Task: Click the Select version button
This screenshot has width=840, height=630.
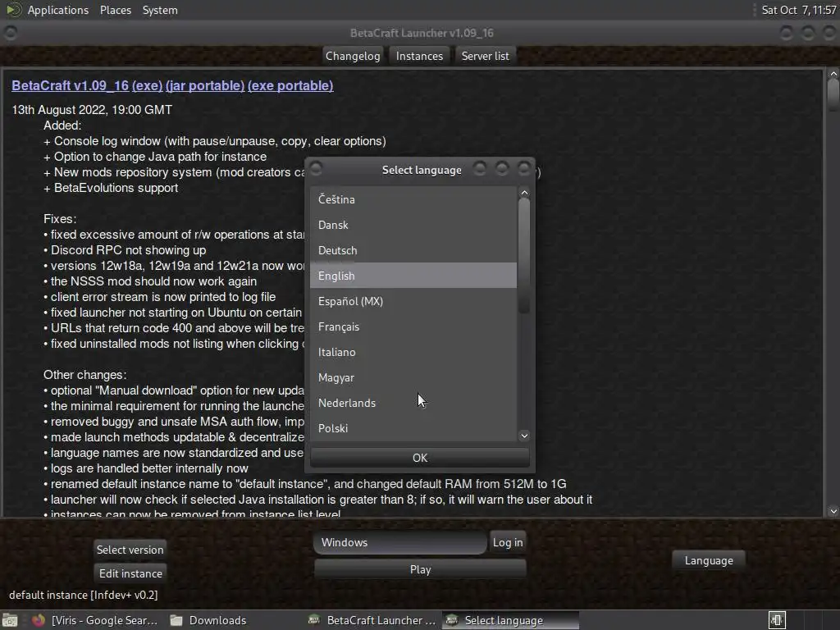Action: pos(130,550)
